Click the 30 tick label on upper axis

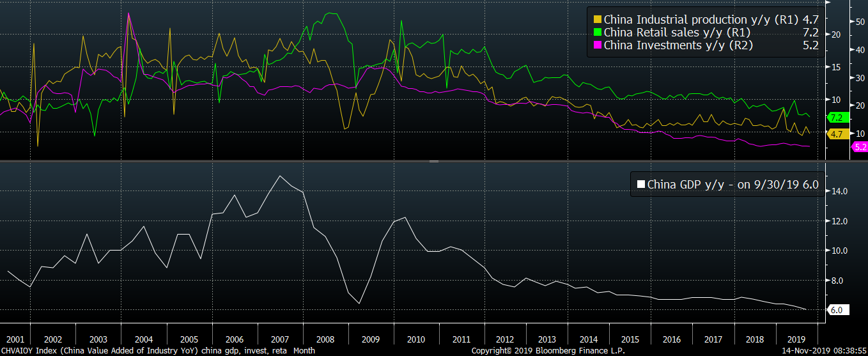point(860,77)
